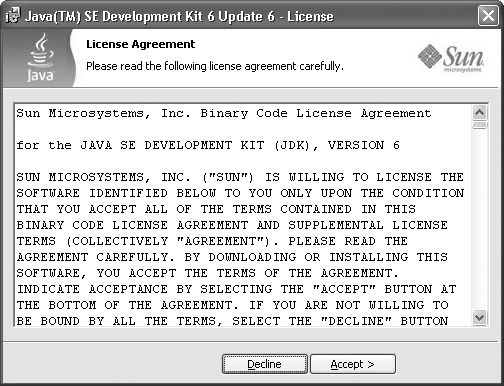Close the JDK license dialog

point(488,16)
